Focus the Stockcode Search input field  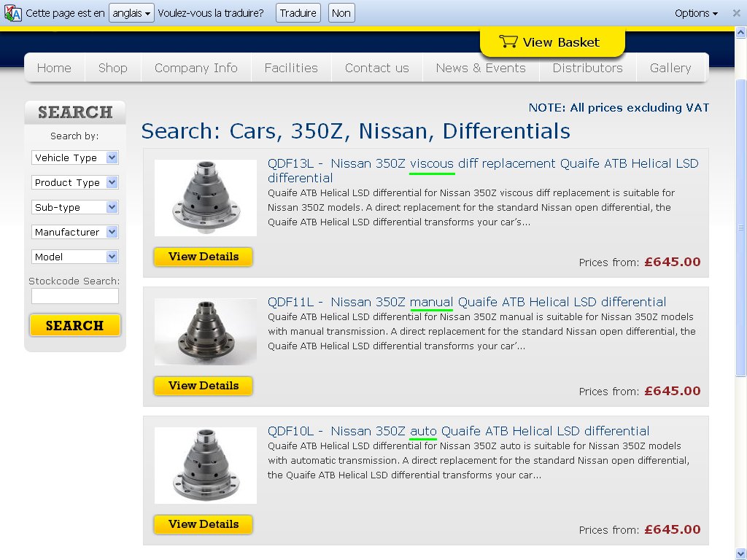point(75,296)
